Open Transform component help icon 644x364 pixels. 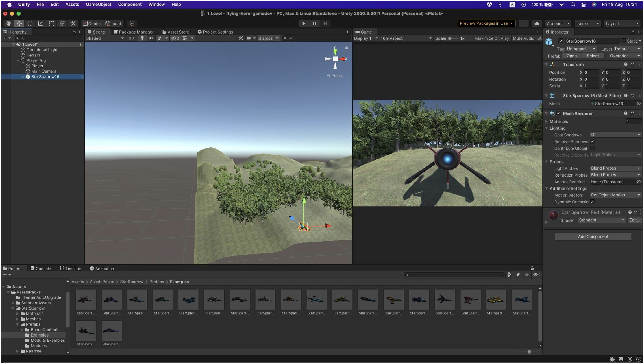pyautogui.click(x=626, y=64)
